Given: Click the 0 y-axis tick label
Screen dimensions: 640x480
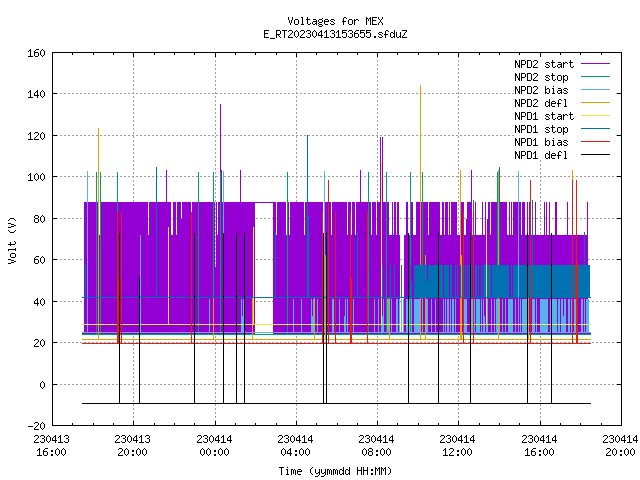Looking at the screenshot, I should (x=42, y=385).
